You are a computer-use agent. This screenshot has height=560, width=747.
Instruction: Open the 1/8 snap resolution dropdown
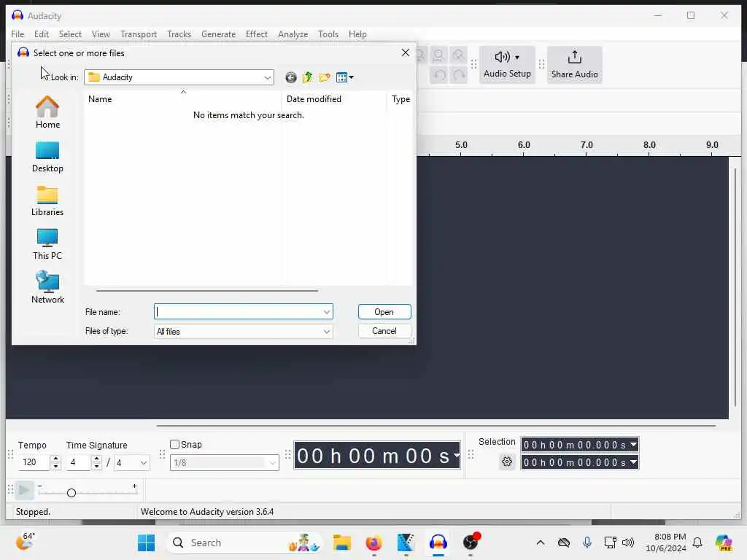(273, 462)
